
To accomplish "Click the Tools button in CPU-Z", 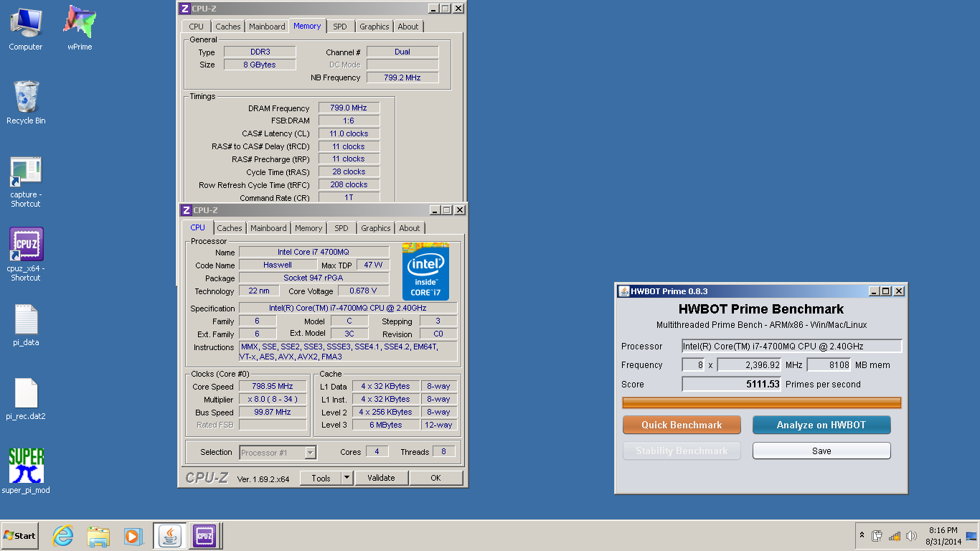I will point(321,478).
